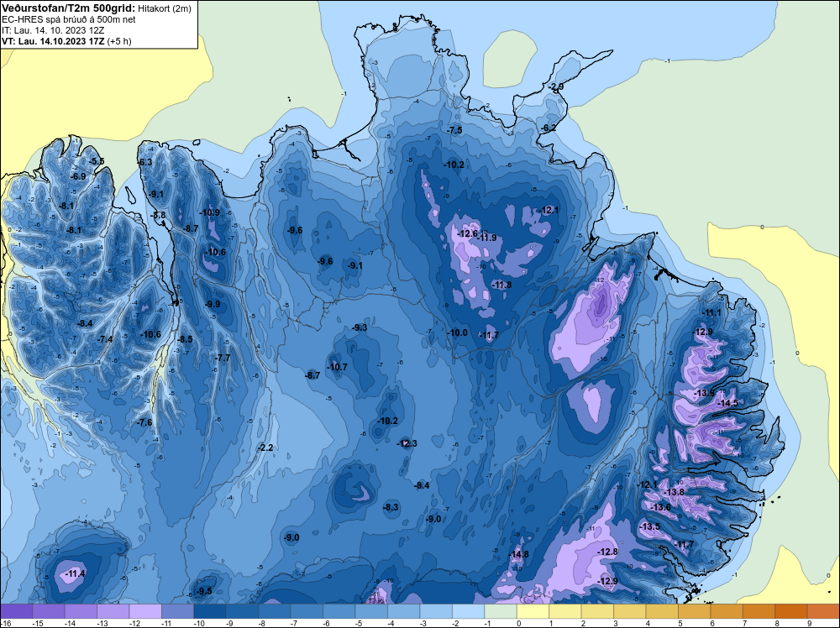Screen dimensions: 840x628
Task: Click the temperature label -13.8
Action: [675, 492]
